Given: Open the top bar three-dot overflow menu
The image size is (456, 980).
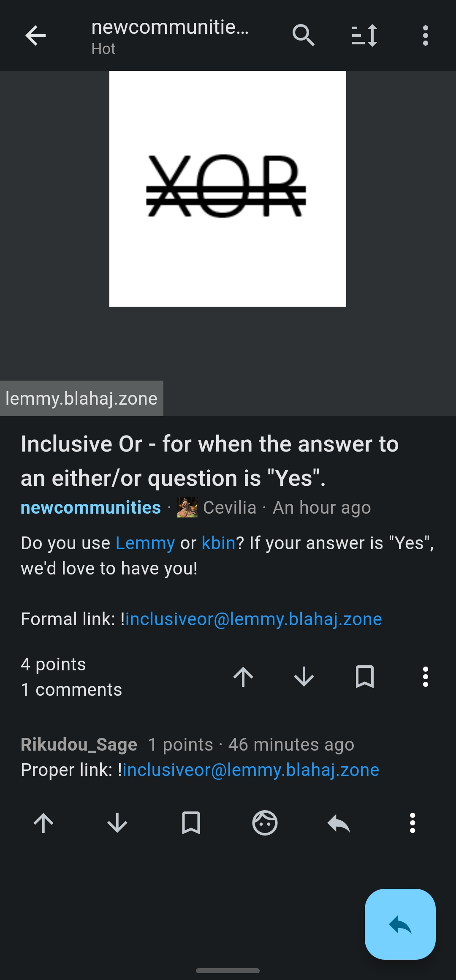Looking at the screenshot, I should click(426, 35).
